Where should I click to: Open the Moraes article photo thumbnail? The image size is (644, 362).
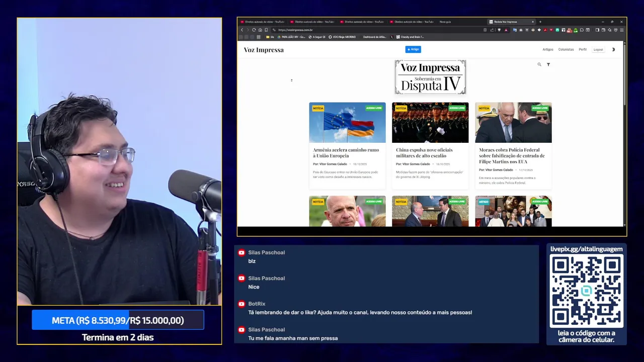pos(513,123)
